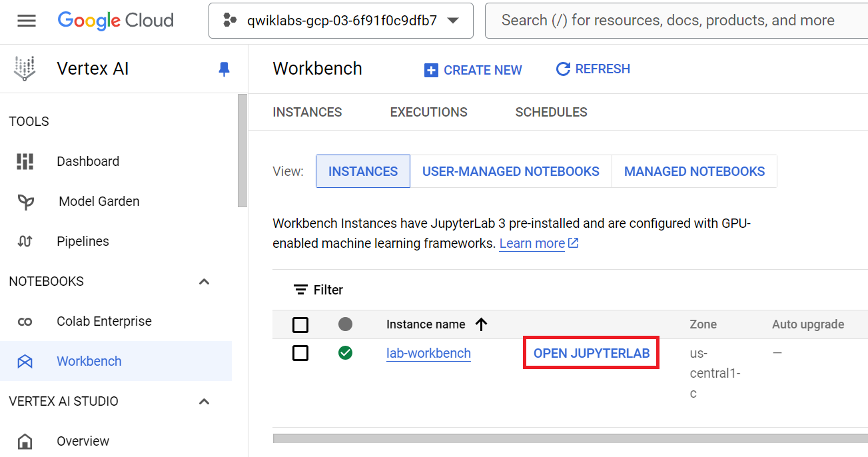
Task: Click the TOOLS section label
Action: 29,121
